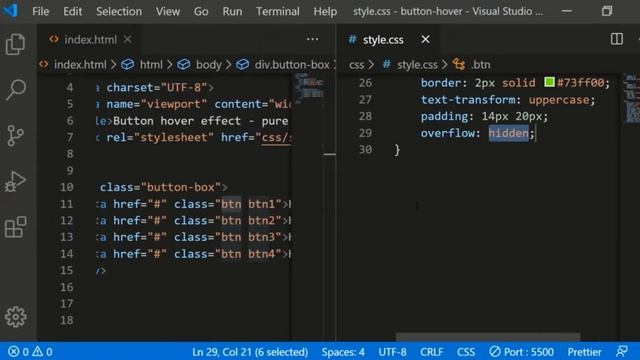Open the Edit menu
Screen dimensions: 640x360
72,11
